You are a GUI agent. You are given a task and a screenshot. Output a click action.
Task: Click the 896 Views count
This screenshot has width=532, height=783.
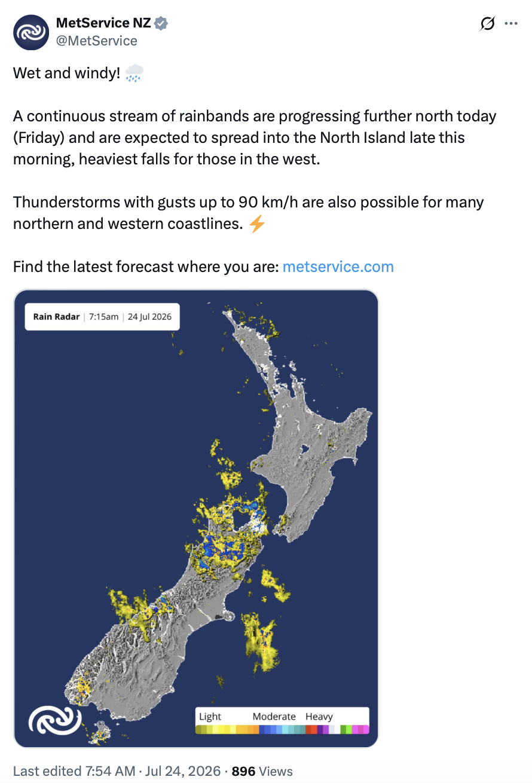[262, 771]
